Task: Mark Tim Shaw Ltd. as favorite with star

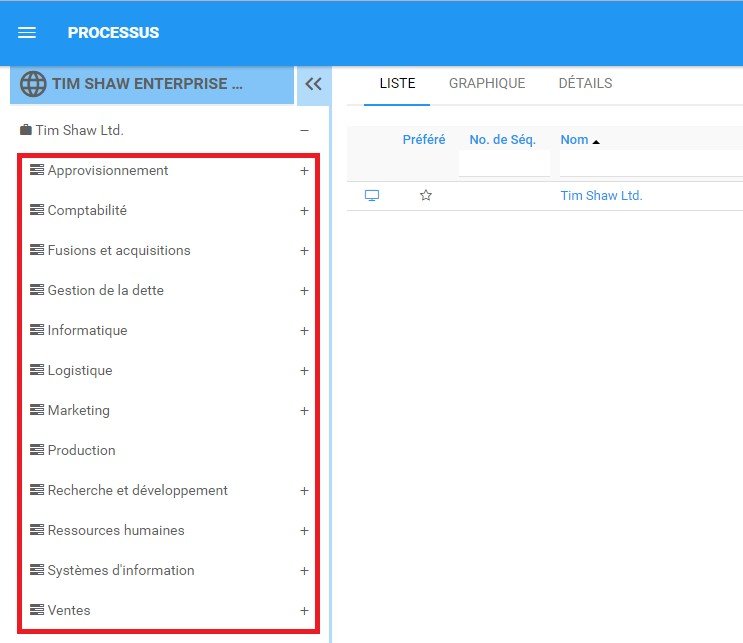Action: click(426, 195)
